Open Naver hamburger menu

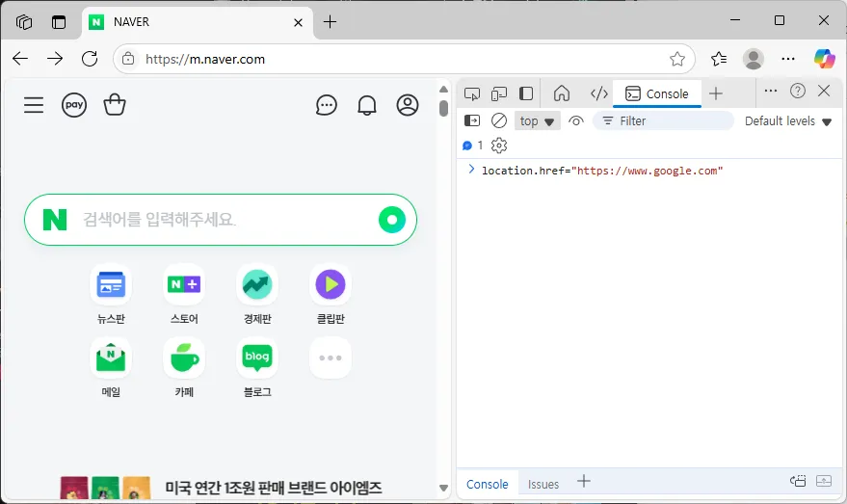34,105
